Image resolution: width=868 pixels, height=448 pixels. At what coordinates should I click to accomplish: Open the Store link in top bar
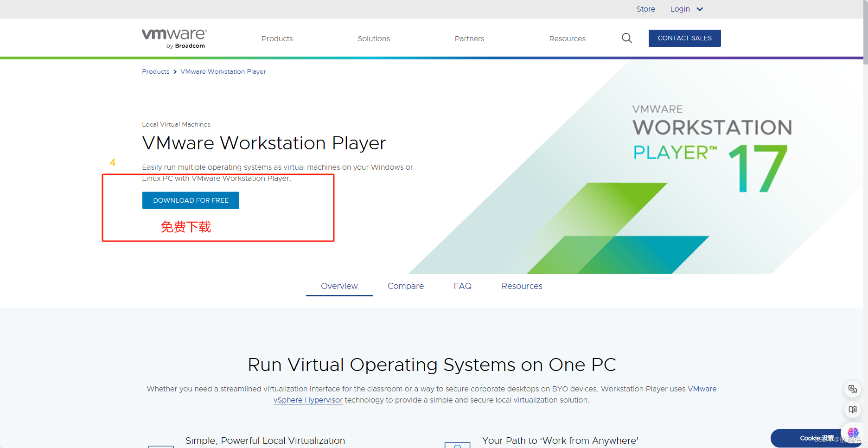tap(645, 9)
